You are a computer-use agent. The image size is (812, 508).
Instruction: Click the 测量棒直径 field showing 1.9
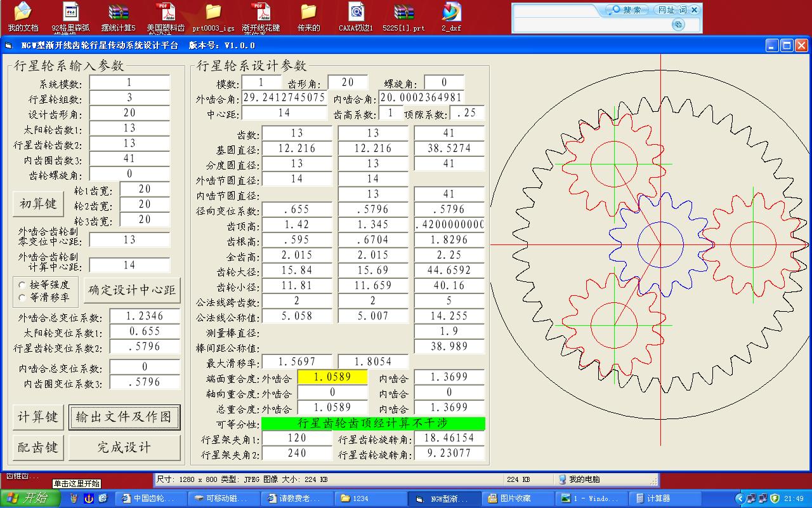tap(449, 331)
